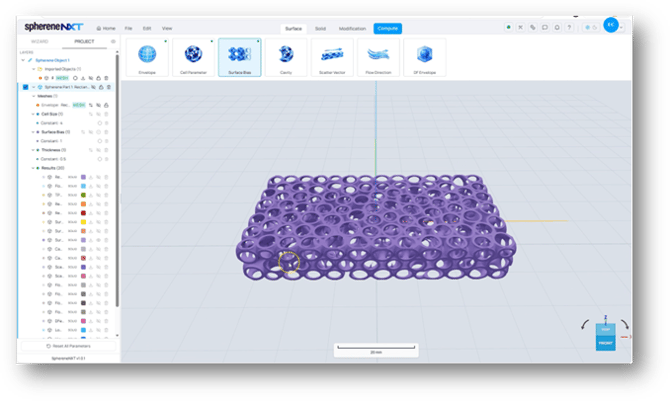
Task: Click the green-blue status icon in top-right toolbar
Action: pos(508,27)
